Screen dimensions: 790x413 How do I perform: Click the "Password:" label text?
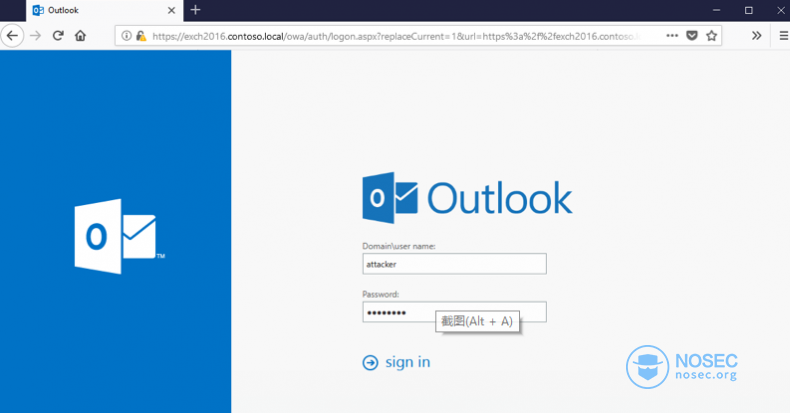(380, 295)
